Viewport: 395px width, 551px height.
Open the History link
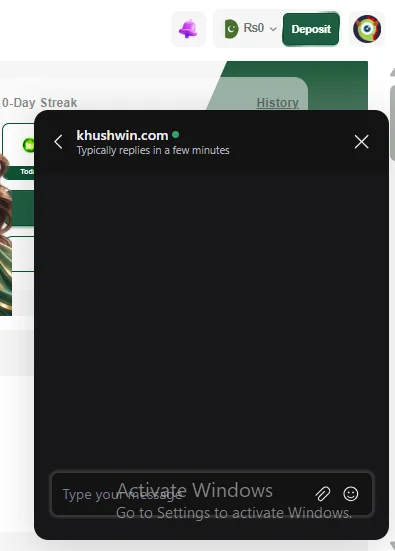coord(278,103)
